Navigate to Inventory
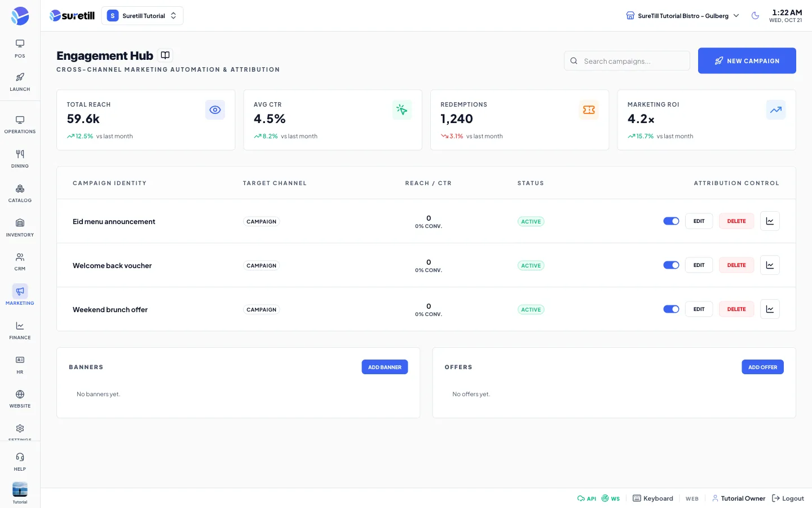Image resolution: width=812 pixels, height=508 pixels. click(x=20, y=228)
